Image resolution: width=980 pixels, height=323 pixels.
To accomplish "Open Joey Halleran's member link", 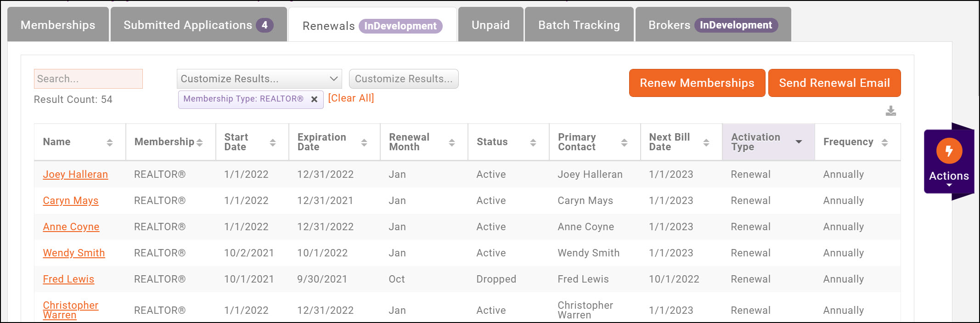I will point(75,175).
